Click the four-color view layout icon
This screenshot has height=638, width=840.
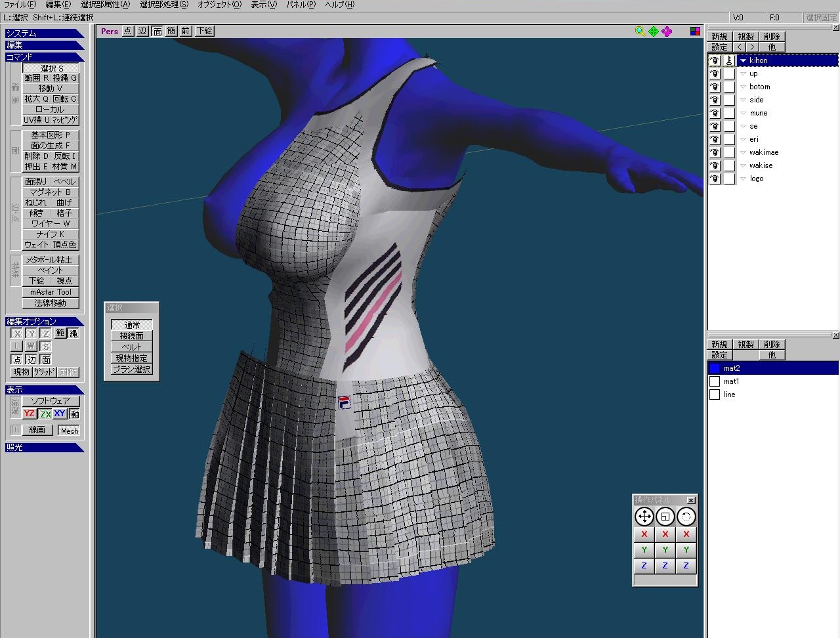(695, 31)
